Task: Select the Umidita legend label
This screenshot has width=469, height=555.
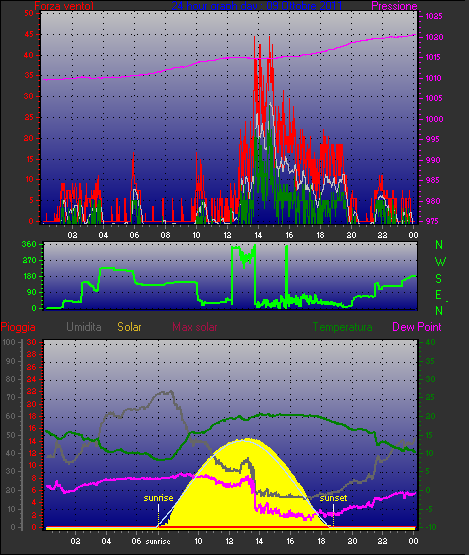Action: tap(84, 327)
